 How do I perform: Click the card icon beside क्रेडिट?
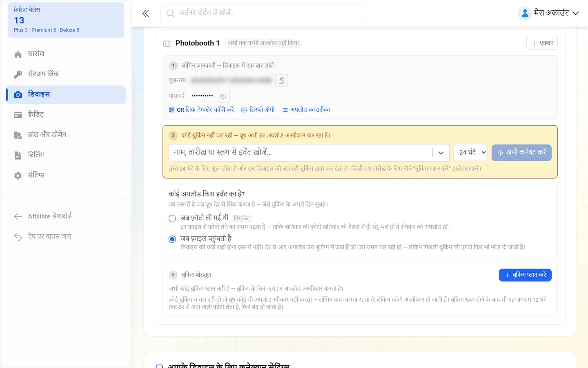click(x=18, y=115)
